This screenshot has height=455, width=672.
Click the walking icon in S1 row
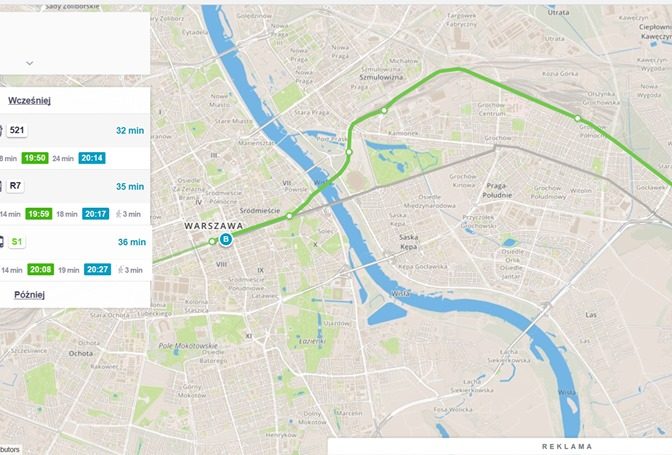[121, 270]
